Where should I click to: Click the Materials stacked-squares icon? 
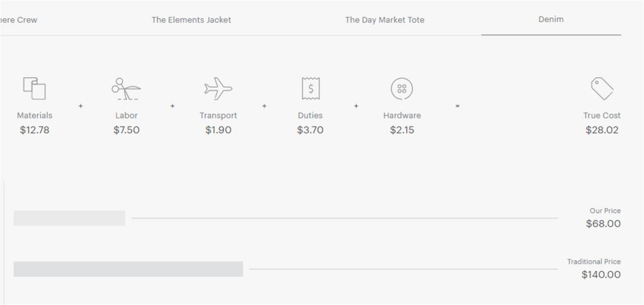coord(34,89)
